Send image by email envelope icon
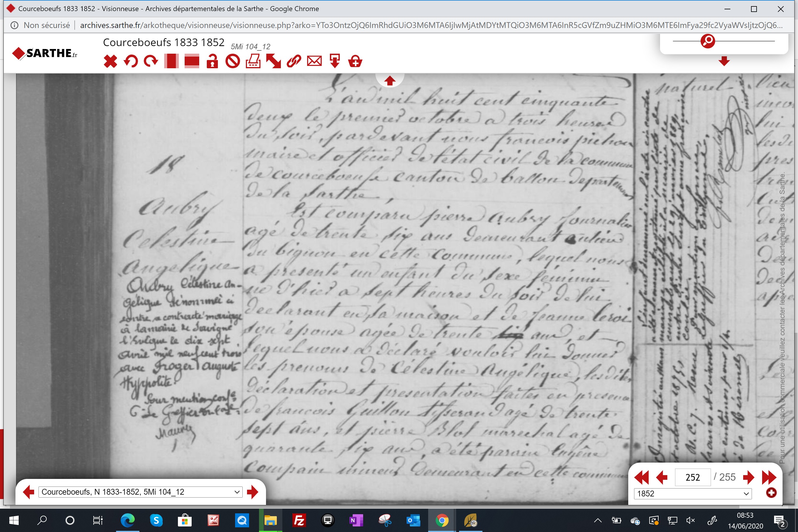Viewport: 798px width, 532px height. pos(314,62)
